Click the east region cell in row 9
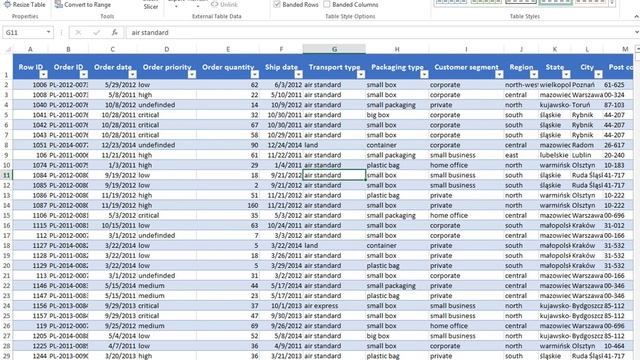The height and width of the screenshot is (360, 640). tap(521, 155)
